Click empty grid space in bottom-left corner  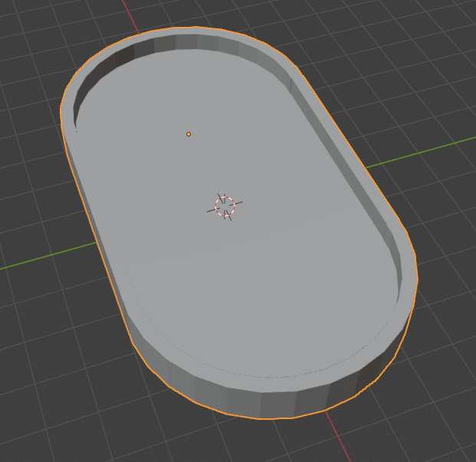(54, 410)
